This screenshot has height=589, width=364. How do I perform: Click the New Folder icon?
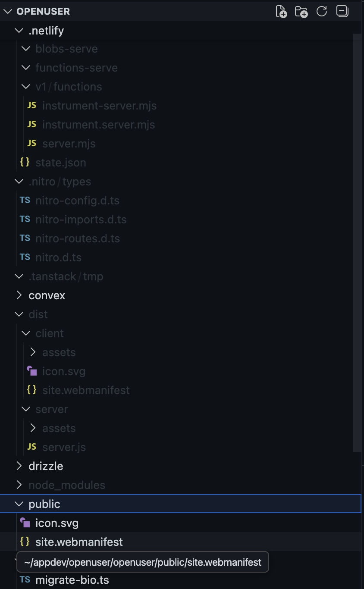301,12
